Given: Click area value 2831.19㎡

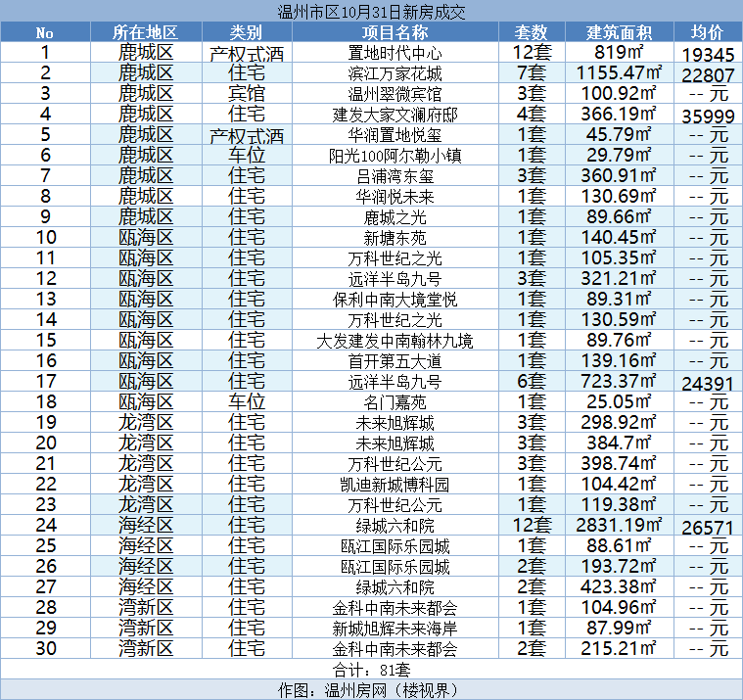Looking at the screenshot, I should click(619, 525).
